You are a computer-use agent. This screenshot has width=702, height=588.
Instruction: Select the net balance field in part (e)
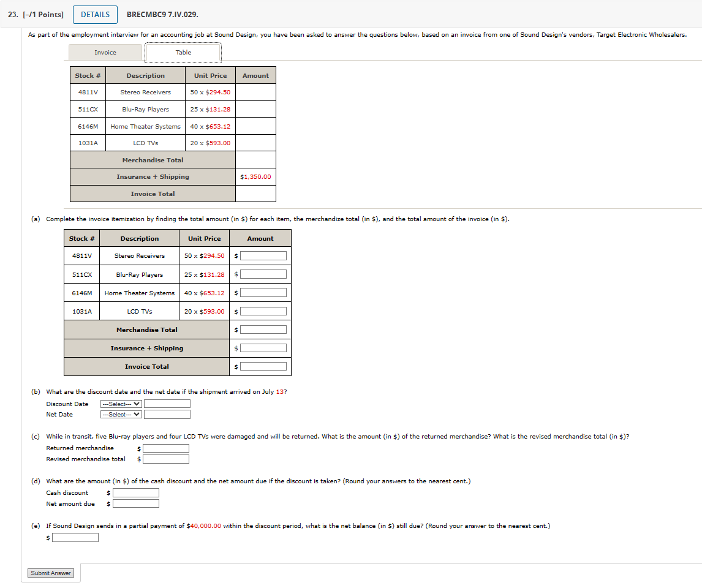click(75, 537)
